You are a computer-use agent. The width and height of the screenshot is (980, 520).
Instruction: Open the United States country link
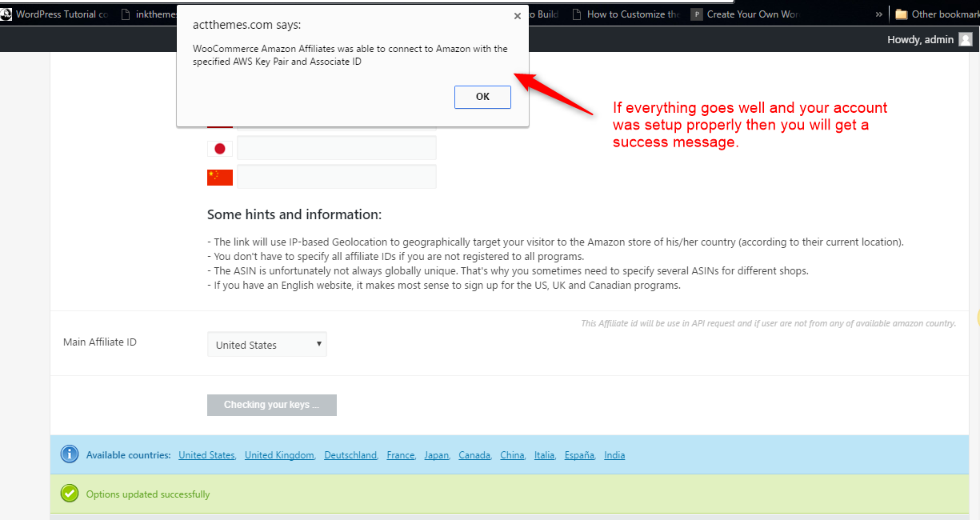coord(207,455)
